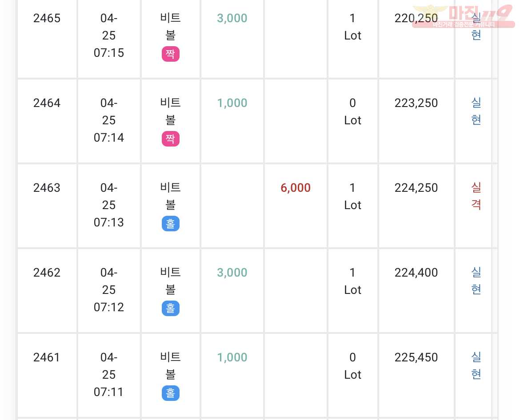Click order number 2463

(x=47, y=188)
